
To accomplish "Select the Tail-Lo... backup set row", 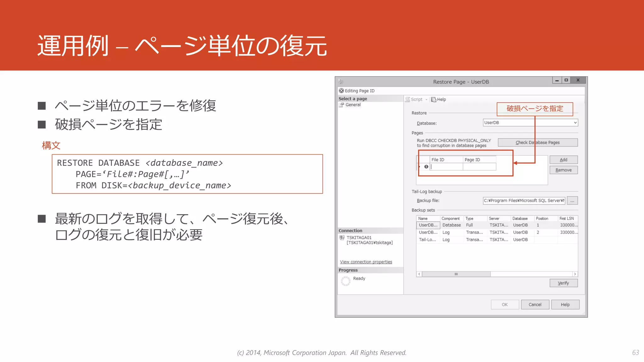I will click(x=427, y=239).
